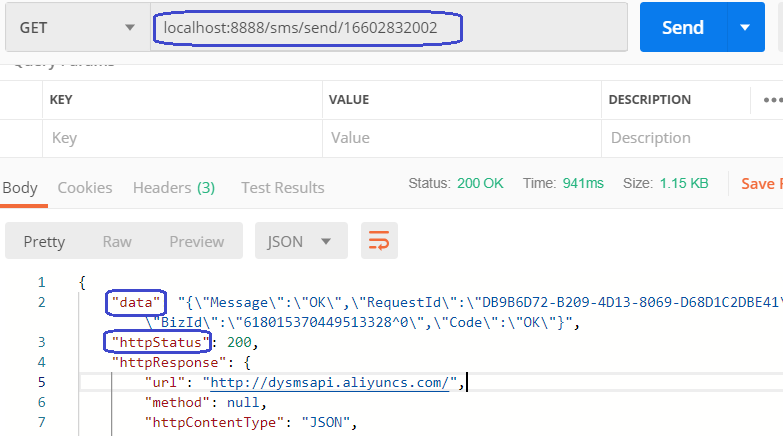The image size is (783, 436).
Task: Select the Pretty view mode
Action: pos(44,242)
